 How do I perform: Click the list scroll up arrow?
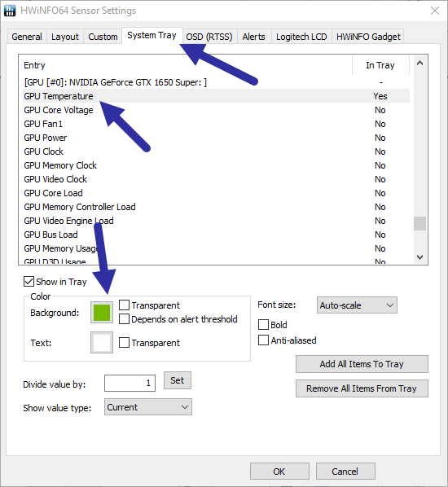click(x=419, y=63)
